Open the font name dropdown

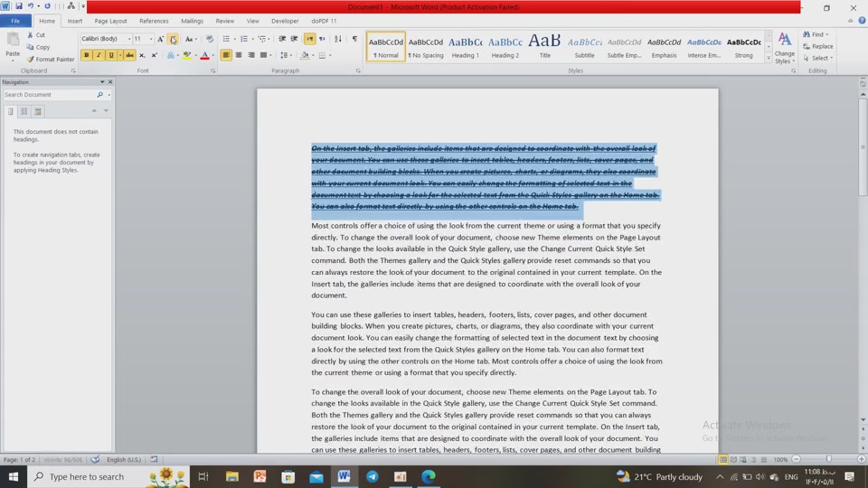pos(128,39)
